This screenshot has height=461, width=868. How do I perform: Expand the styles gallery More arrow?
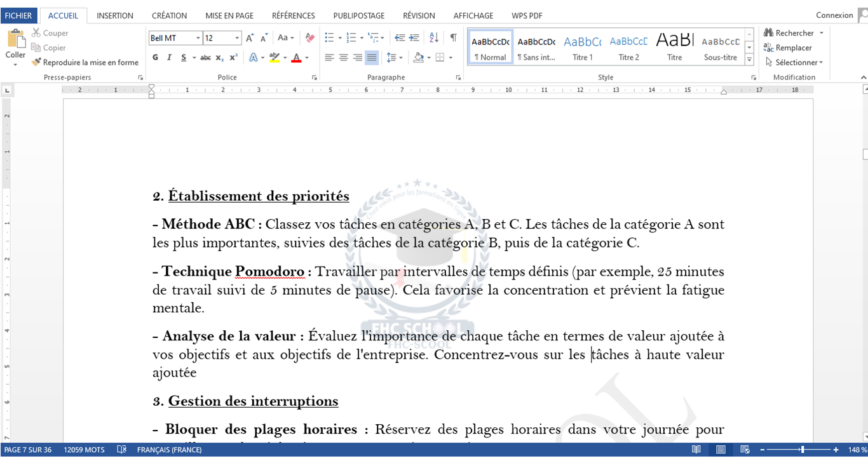tap(749, 60)
